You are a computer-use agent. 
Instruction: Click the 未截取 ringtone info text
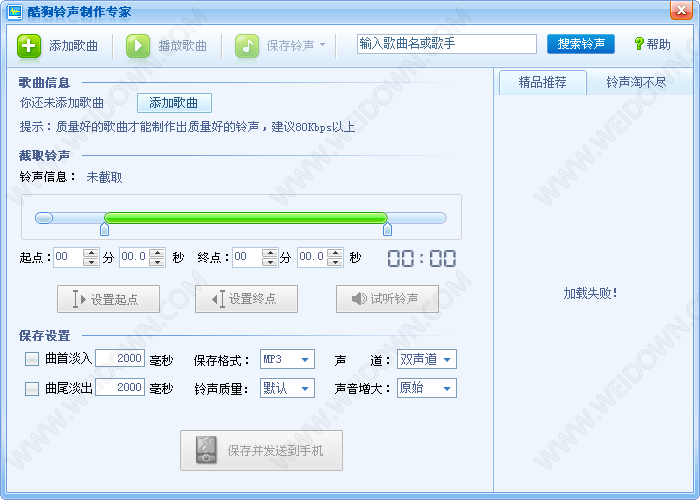104,177
